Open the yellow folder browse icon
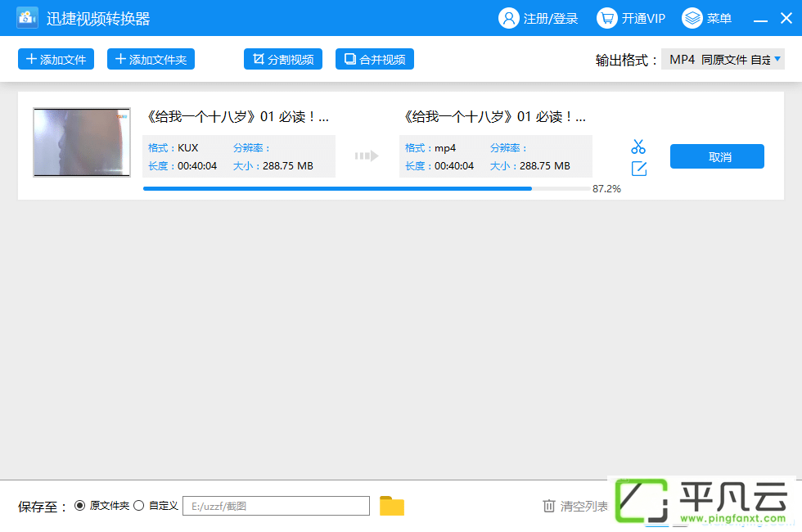Image resolution: width=802 pixels, height=532 pixels. pos(392,506)
